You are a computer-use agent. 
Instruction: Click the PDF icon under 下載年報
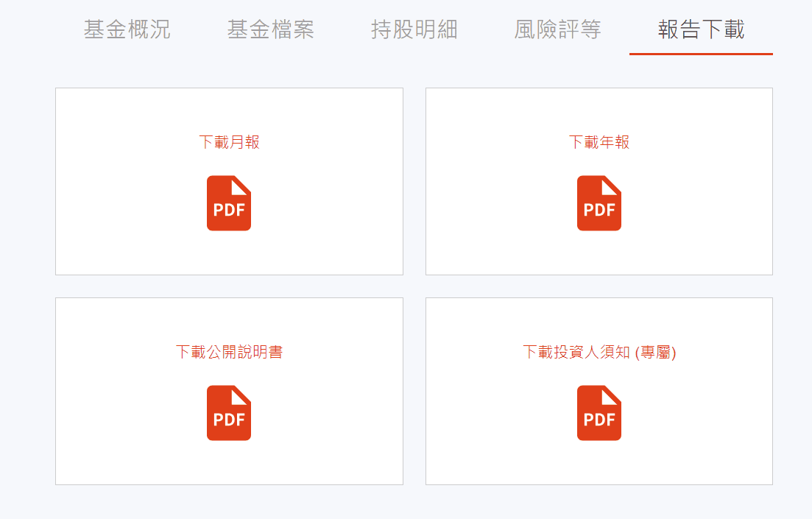(x=599, y=203)
